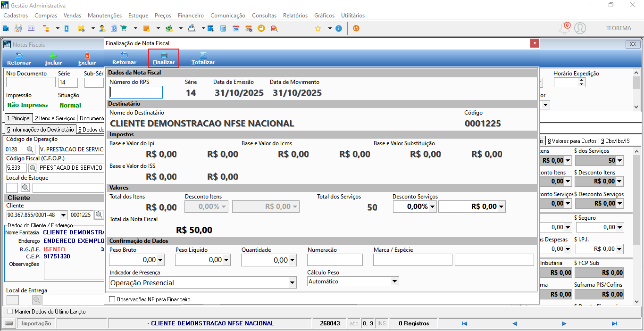The width and height of the screenshot is (644, 331).
Task: Click the blue S document toolbar icon
Action: click(67, 28)
